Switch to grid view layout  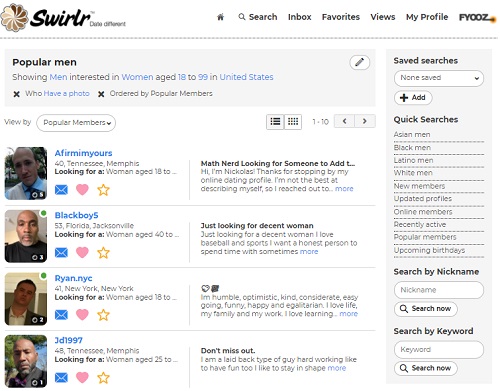293,122
